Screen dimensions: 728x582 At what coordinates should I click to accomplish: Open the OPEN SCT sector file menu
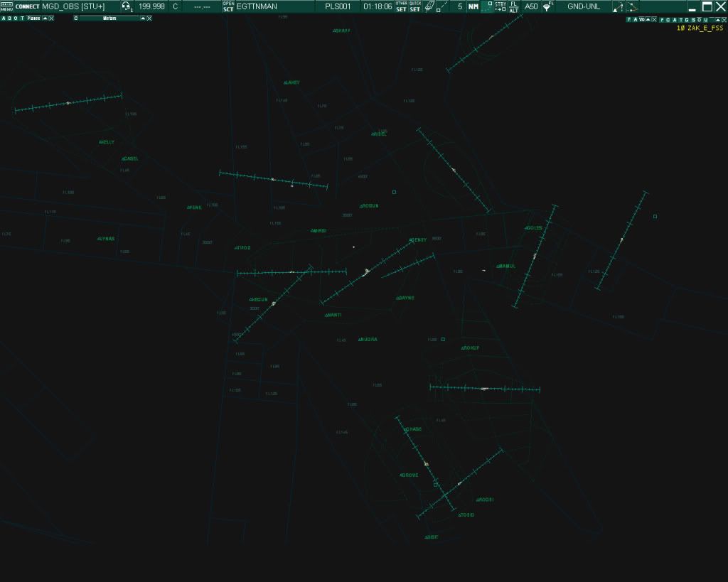228,6
